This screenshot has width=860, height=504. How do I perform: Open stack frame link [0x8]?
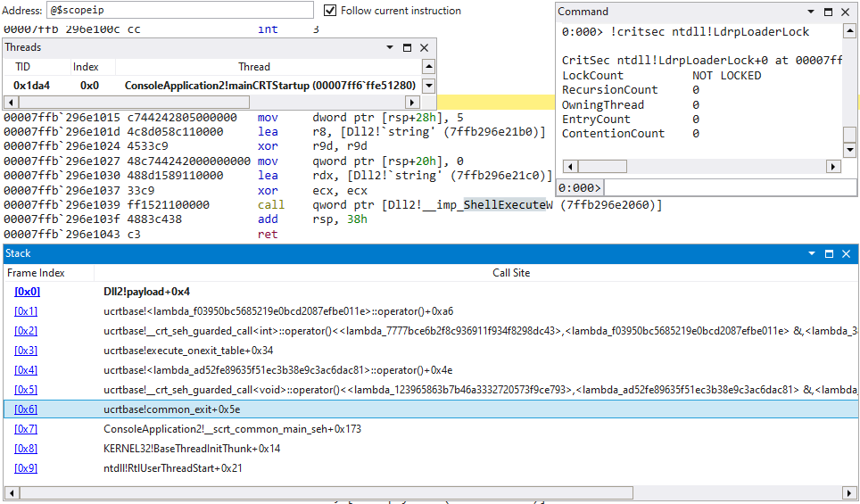(x=26, y=449)
